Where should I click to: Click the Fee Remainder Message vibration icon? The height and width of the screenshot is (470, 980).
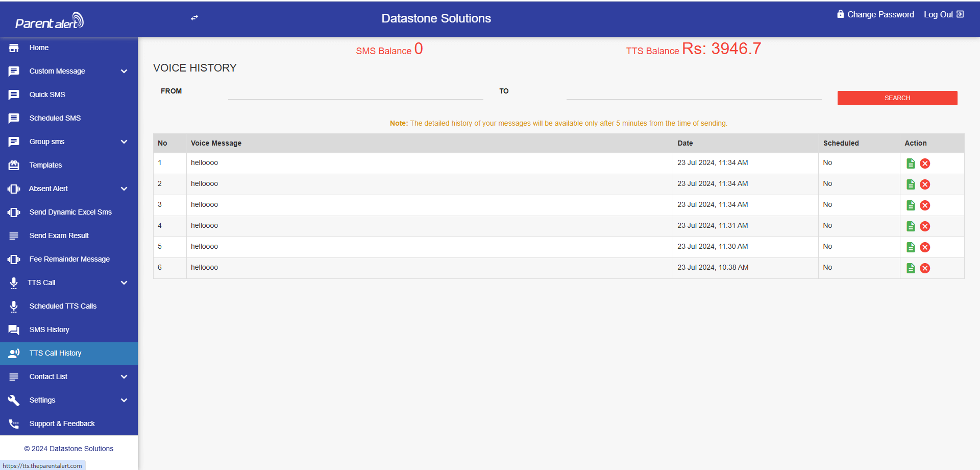coord(14,260)
